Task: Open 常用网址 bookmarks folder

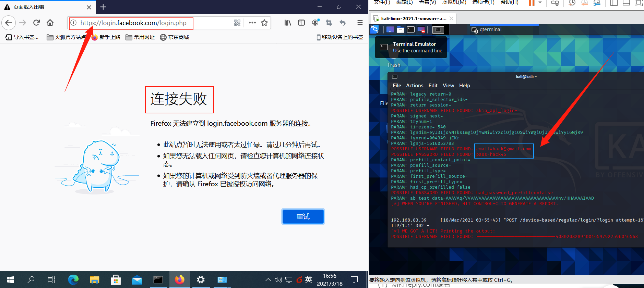Action: 140,37
